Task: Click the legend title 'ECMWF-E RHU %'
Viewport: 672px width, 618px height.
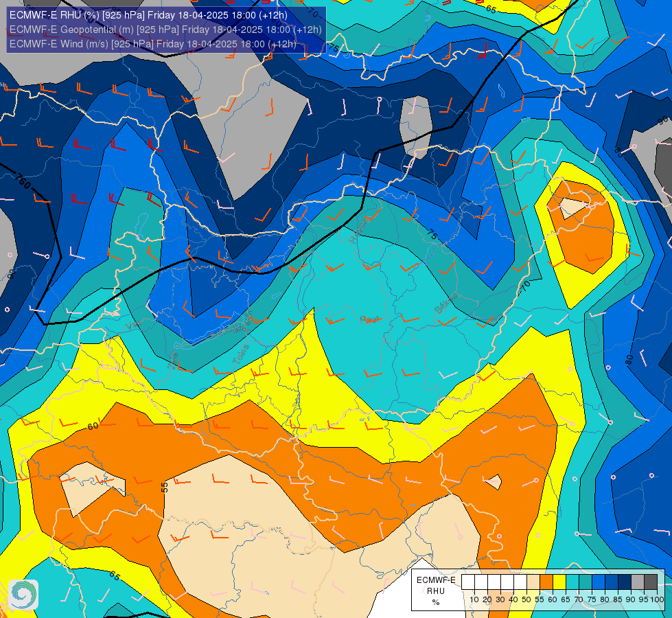Action: tap(436, 591)
